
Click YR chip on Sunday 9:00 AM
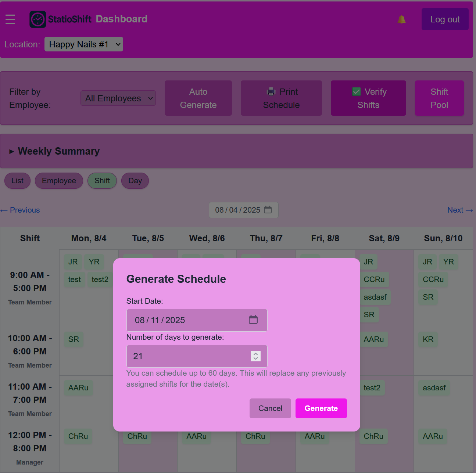(448, 262)
